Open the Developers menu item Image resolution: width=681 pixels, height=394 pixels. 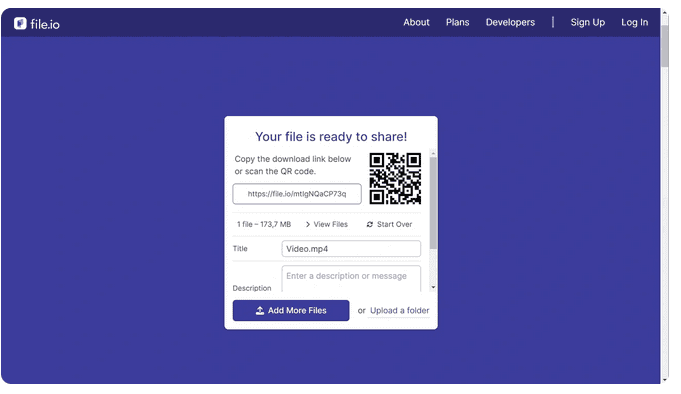(x=510, y=22)
